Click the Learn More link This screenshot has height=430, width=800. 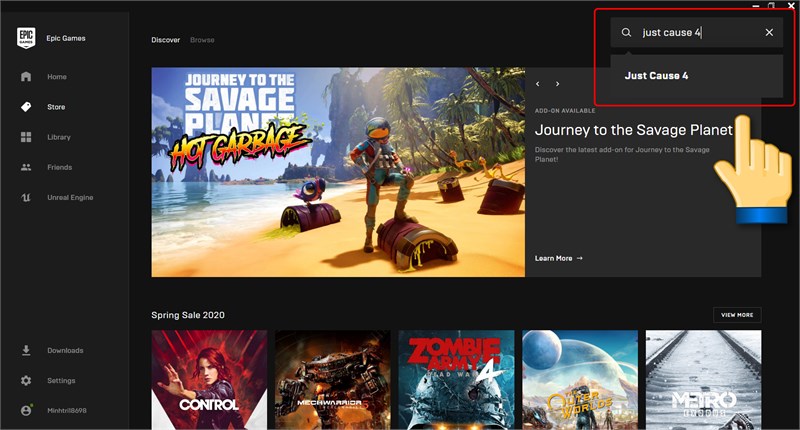coord(559,258)
